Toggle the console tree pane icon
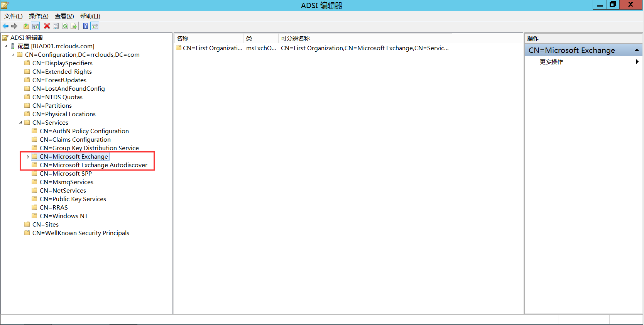Screen dimensions: 644x325 point(35,26)
